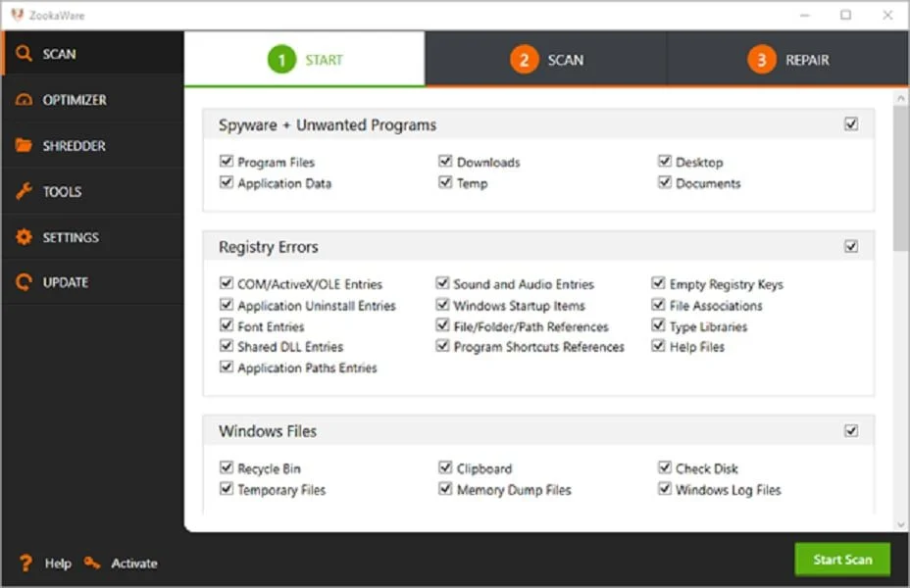Click the Help question mark icon
This screenshot has width=910, height=588.
coord(26,563)
